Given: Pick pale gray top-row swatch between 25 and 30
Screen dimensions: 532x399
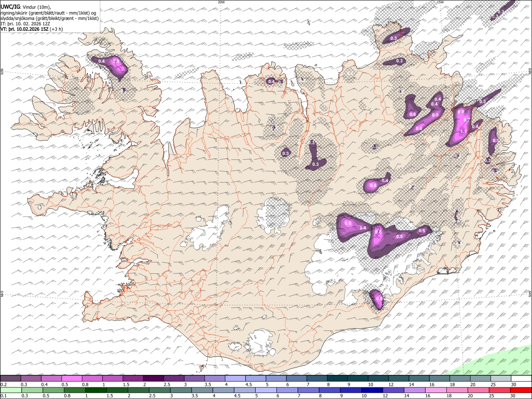Looking at the screenshot, I should click(501, 378).
